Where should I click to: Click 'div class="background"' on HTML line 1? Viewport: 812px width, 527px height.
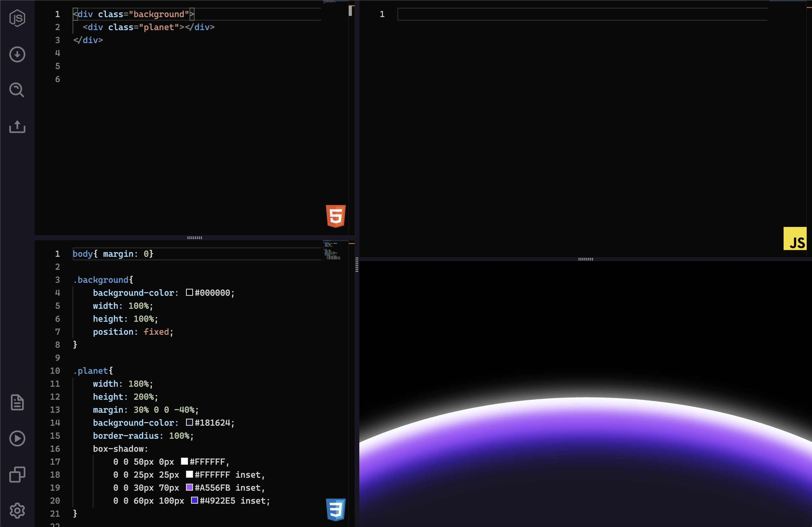(x=133, y=14)
